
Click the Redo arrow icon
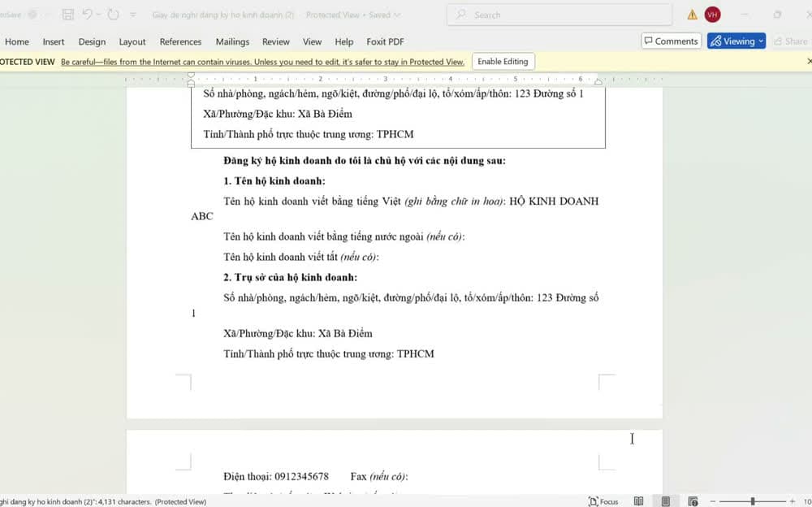click(114, 15)
